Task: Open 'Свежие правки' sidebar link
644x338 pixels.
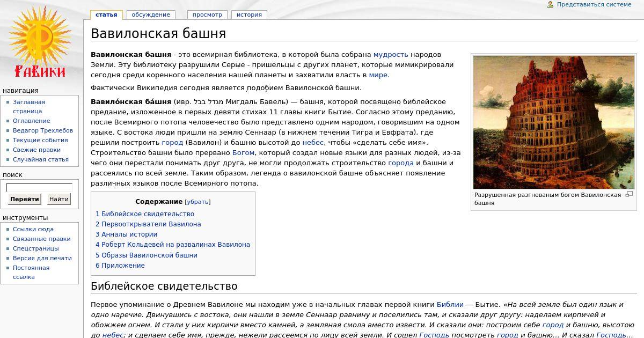Action: [x=36, y=150]
